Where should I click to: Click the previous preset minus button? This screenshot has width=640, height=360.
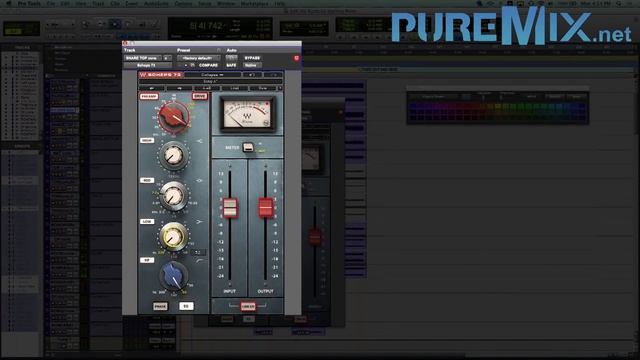point(180,65)
